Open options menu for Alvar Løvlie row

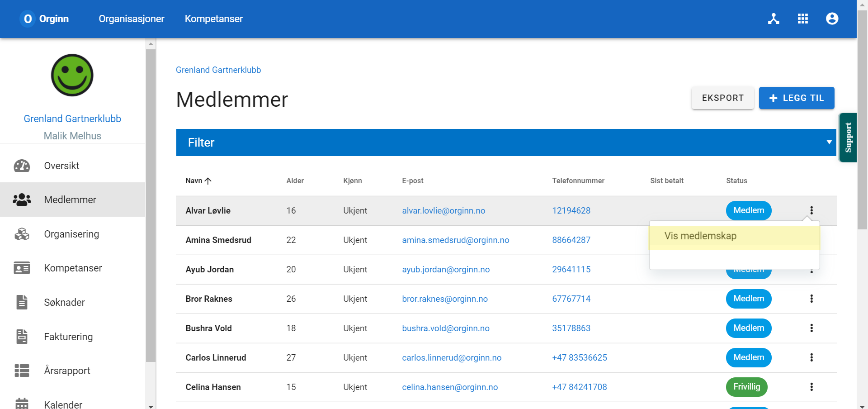coord(811,210)
